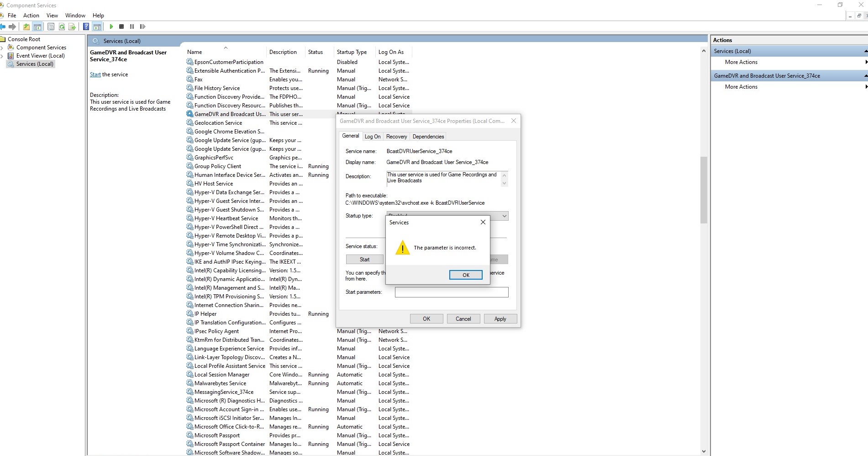Toggle the Show/Hide Console Tree toolbar button
This screenshot has height=456, width=868.
point(37,27)
